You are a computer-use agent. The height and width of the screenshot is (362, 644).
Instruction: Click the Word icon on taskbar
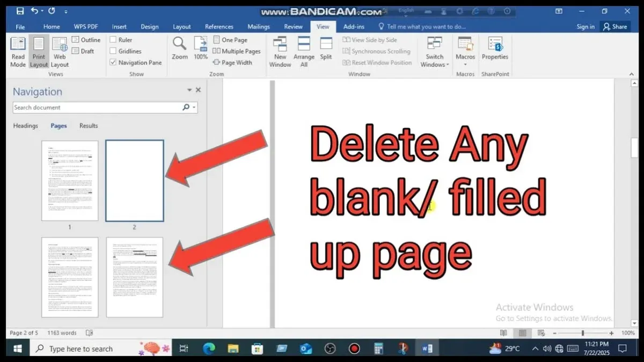(x=427, y=349)
